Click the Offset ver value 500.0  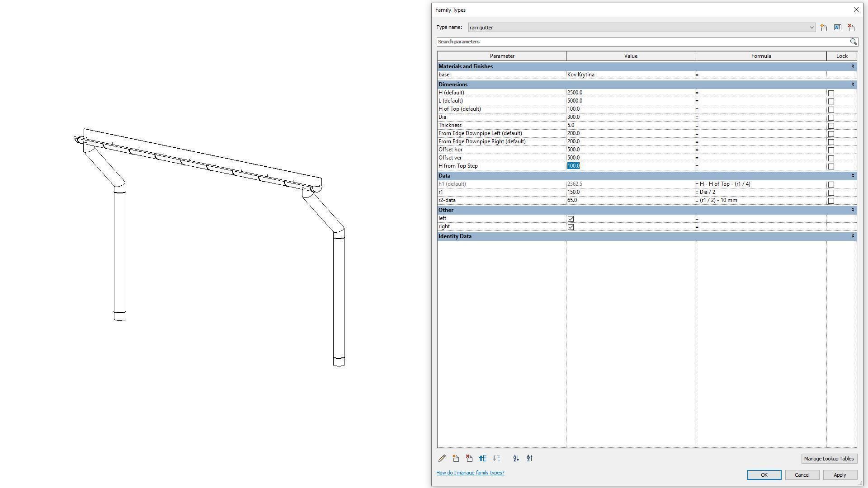click(630, 158)
